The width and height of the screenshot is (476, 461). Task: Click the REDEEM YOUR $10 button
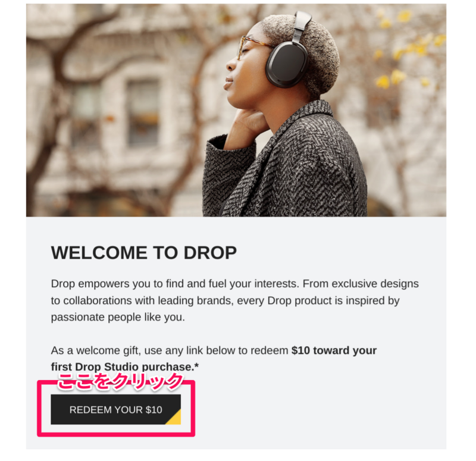pyautogui.click(x=115, y=409)
